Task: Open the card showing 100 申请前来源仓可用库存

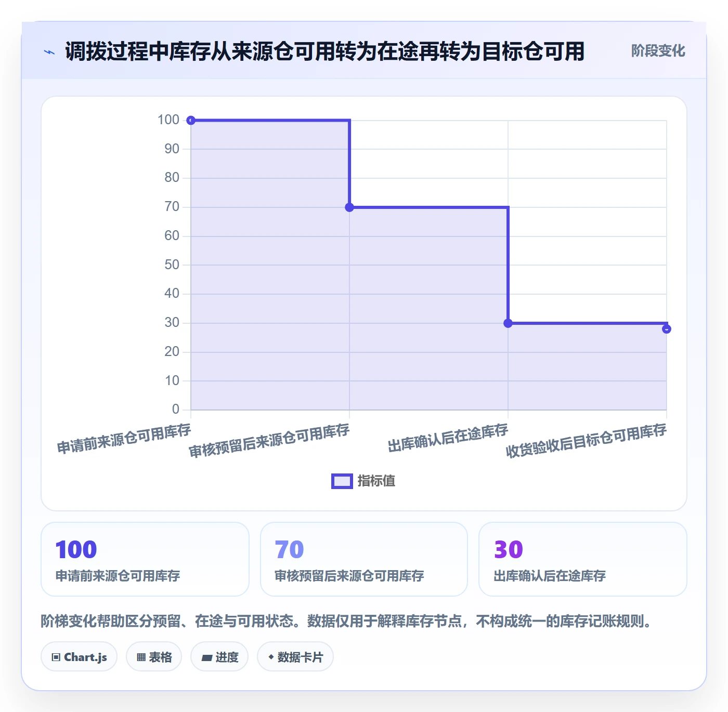Action: click(x=145, y=559)
